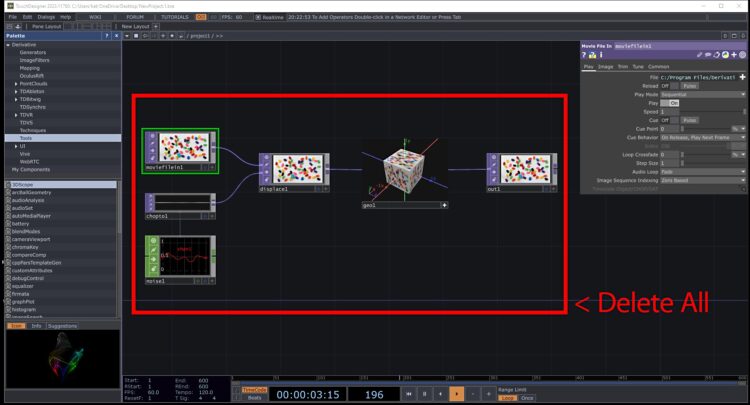Image resolution: width=750 pixels, height=405 pixels.
Task: Collapse the Derivative palette folder
Action: 8,44
